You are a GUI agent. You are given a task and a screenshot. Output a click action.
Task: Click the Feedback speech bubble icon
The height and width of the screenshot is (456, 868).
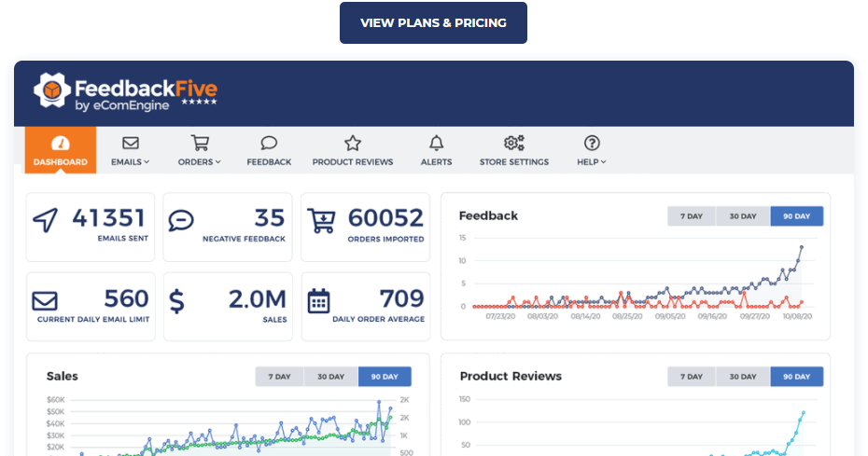pyautogui.click(x=269, y=144)
